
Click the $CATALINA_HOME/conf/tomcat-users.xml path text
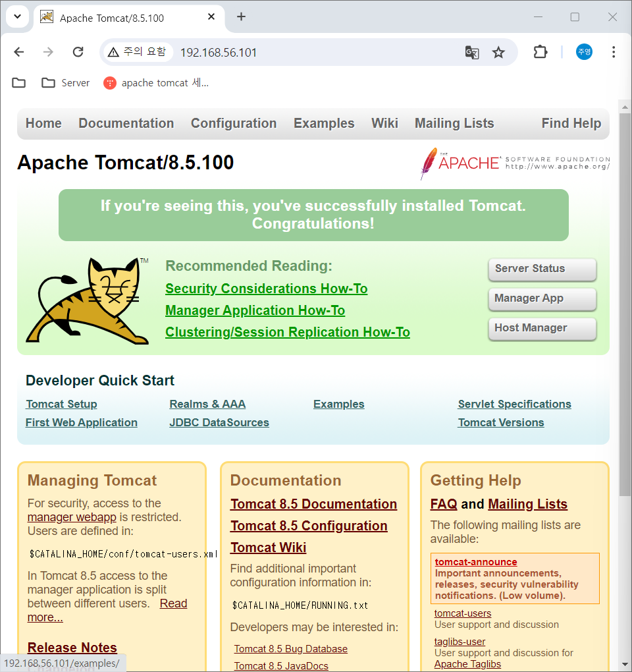pos(123,554)
